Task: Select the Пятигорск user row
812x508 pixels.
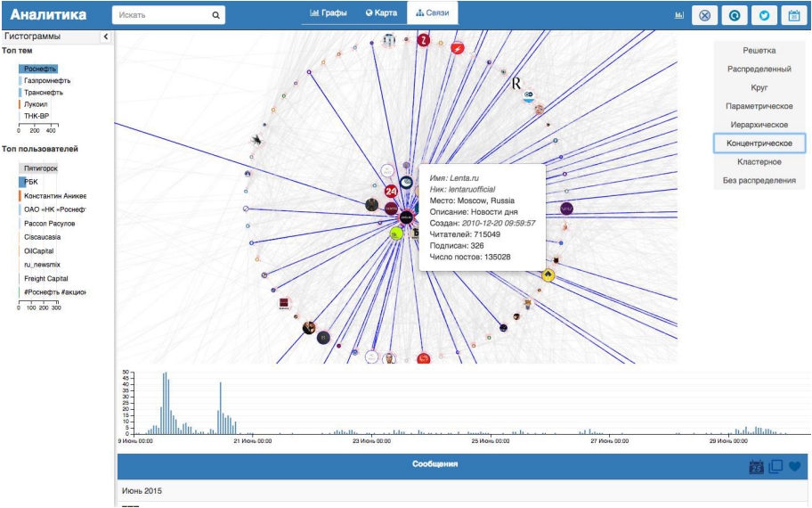Action: (39, 168)
